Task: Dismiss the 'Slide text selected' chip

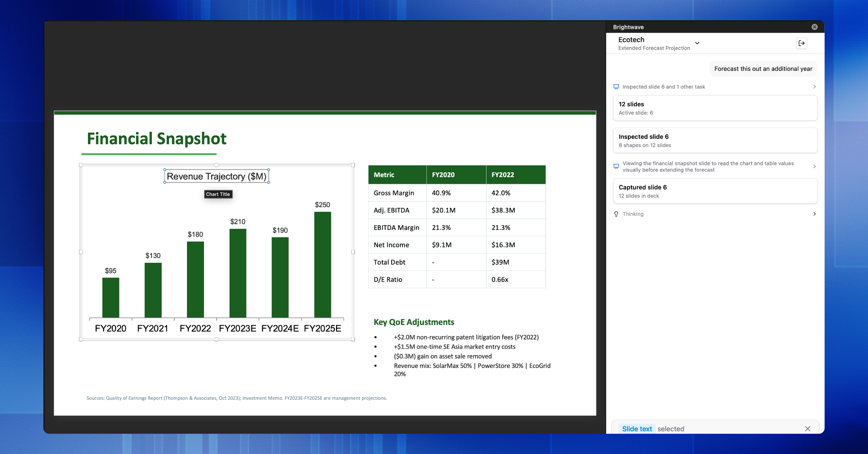Action: [808, 429]
